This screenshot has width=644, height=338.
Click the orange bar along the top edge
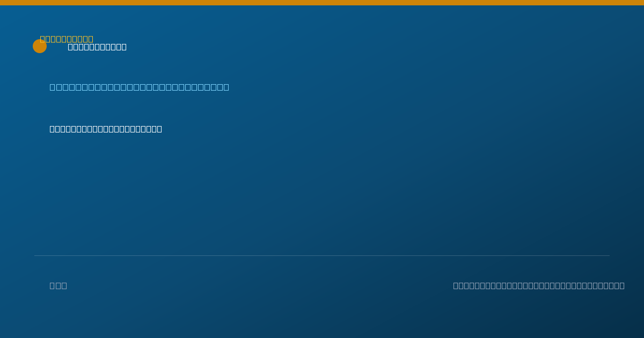pos(322,3)
